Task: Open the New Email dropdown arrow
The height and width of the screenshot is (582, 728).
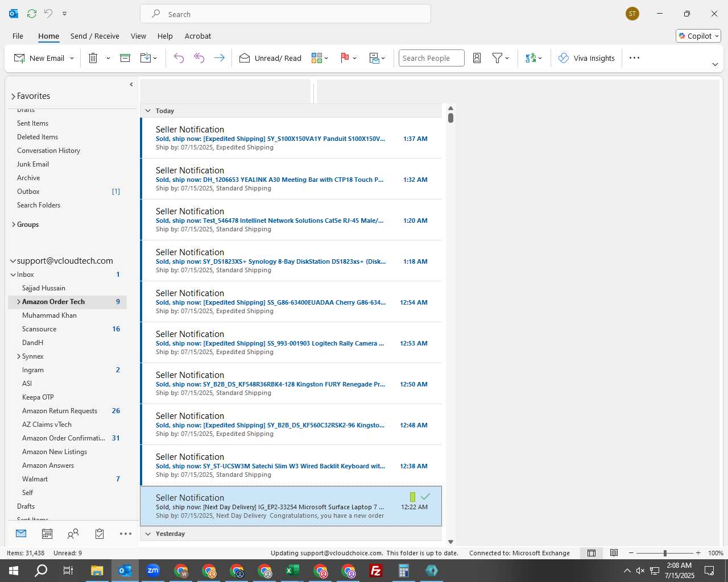Action: 72,58
